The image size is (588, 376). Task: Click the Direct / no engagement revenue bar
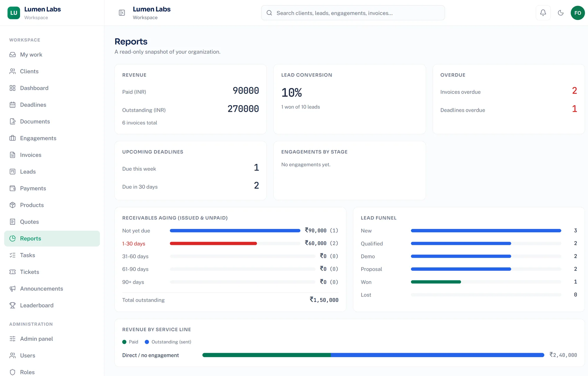373,355
